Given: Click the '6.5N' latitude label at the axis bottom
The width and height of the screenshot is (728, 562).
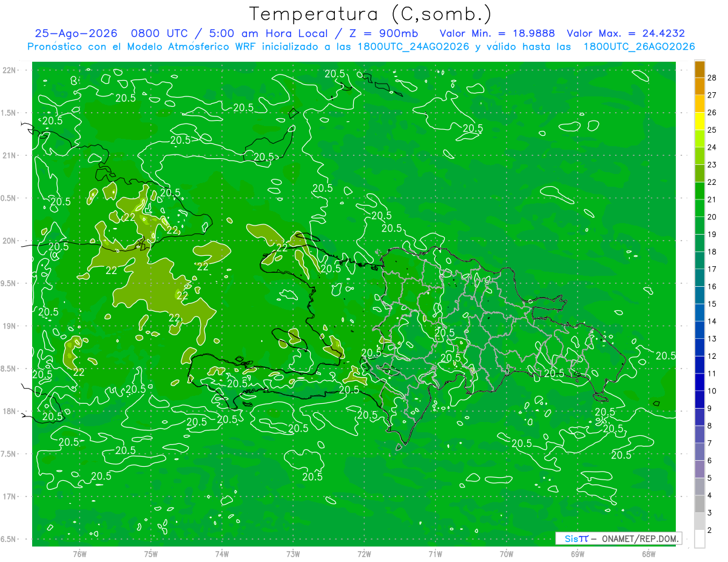Looking at the screenshot, I should pyautogui.click(x=8, y=540).
